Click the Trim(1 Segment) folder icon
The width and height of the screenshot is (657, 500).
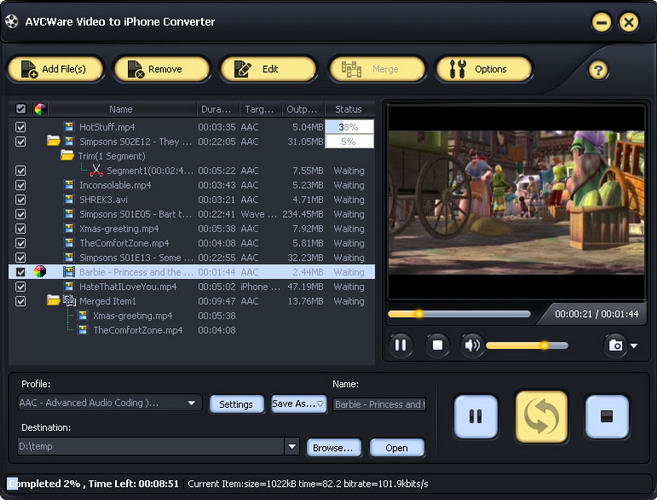pos(67,155)
